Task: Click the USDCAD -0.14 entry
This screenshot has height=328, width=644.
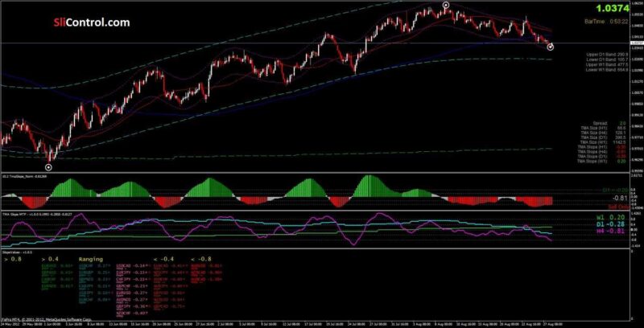Action: (132, 265)
